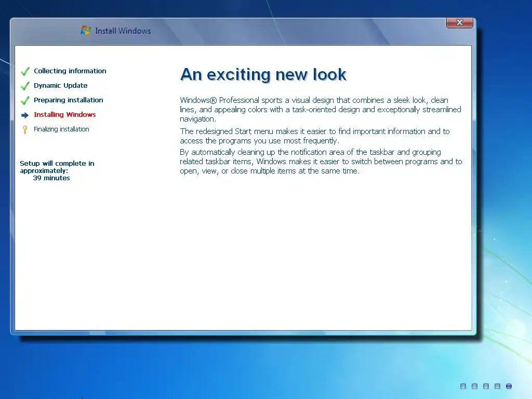Screen dimensions: 532x399
Task: Select the "Preparing installation" step text
Action: tap(68, 100)
